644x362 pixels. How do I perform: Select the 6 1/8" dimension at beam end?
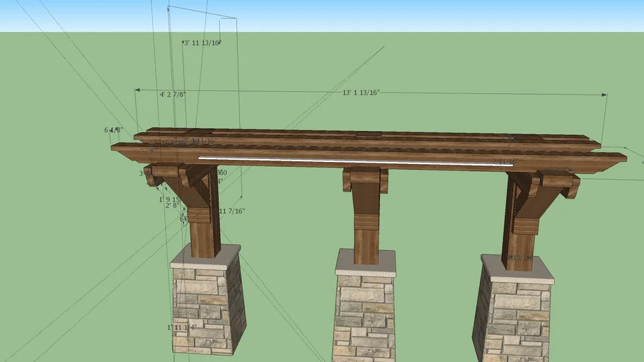pos(113,130)
